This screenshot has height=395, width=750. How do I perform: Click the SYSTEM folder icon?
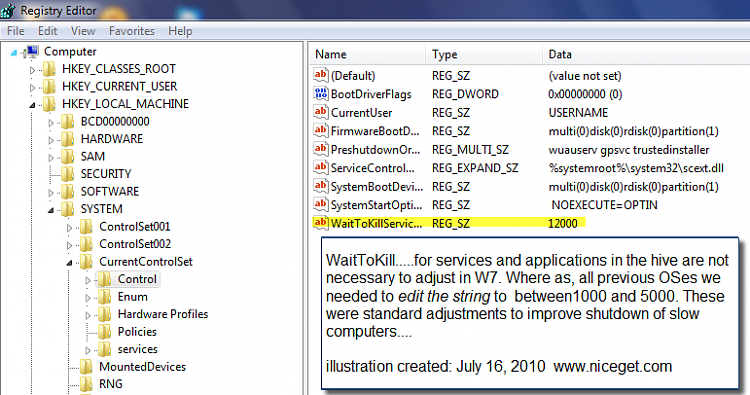[x=67, y=209]
